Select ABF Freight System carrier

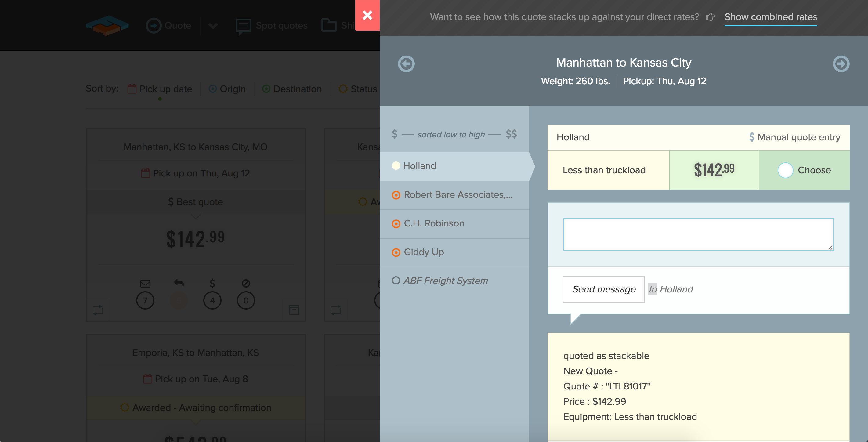coord(454,281)
